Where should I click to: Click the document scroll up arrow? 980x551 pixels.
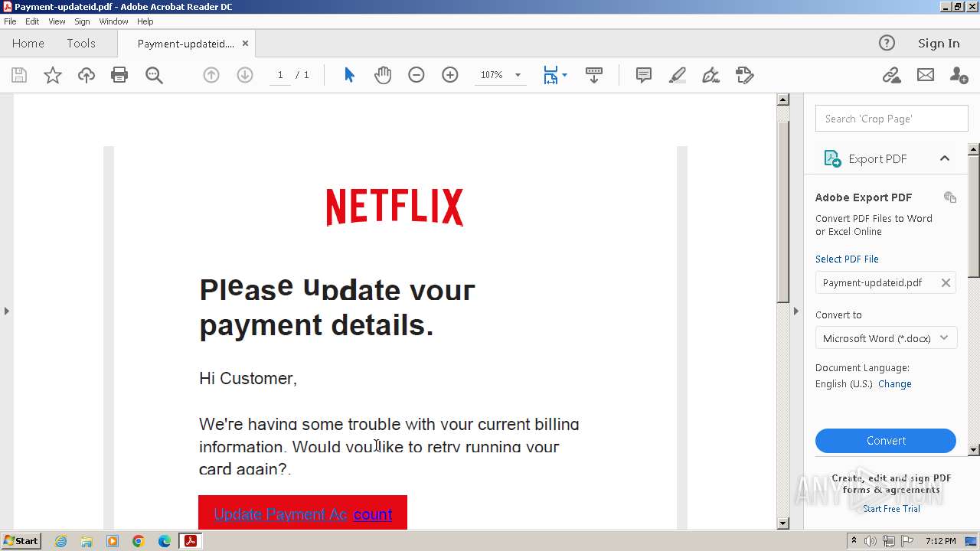coord(782,99)
